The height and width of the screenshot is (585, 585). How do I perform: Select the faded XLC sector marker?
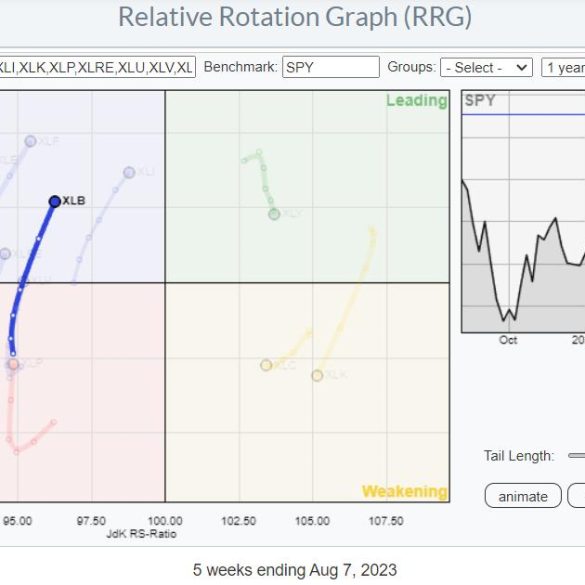pos(266,365)
